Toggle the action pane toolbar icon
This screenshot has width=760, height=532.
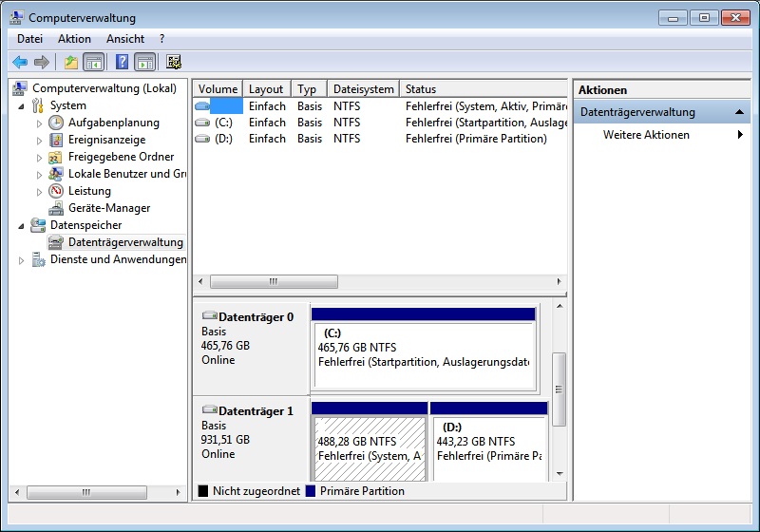pyautogui.click(x=144, y=63)
